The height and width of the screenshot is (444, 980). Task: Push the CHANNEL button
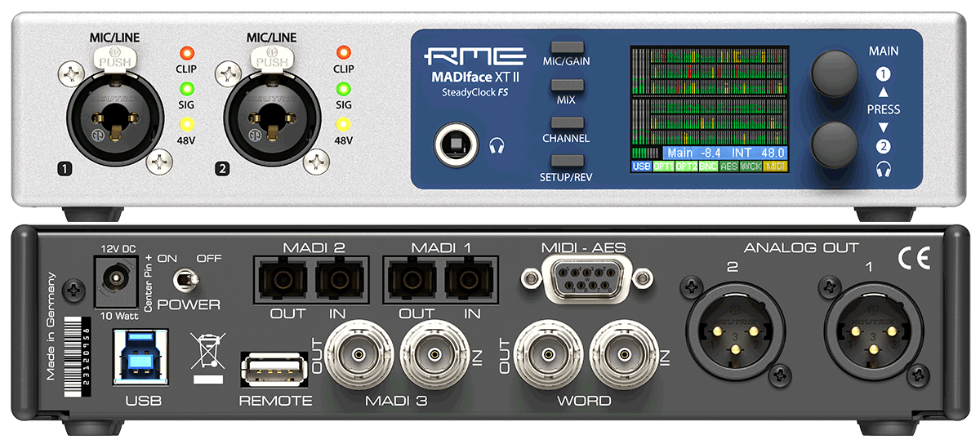(x=566, y=123)
